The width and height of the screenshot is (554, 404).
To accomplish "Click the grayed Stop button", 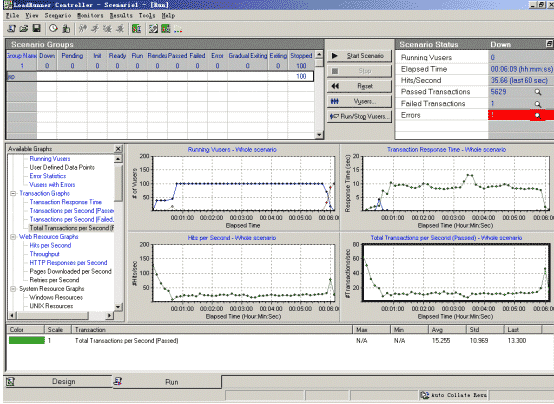I will click(x=359, y=71).
